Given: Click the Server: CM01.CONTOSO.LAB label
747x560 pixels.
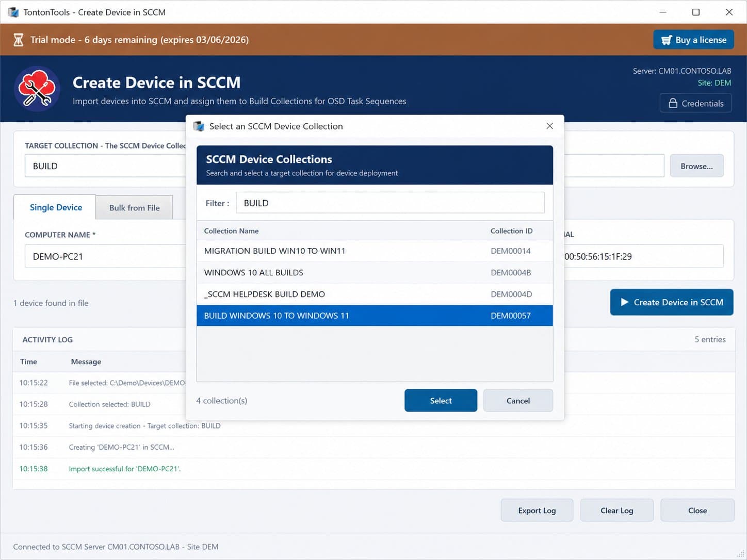Looking at the screenshot, I should [682, 71].
